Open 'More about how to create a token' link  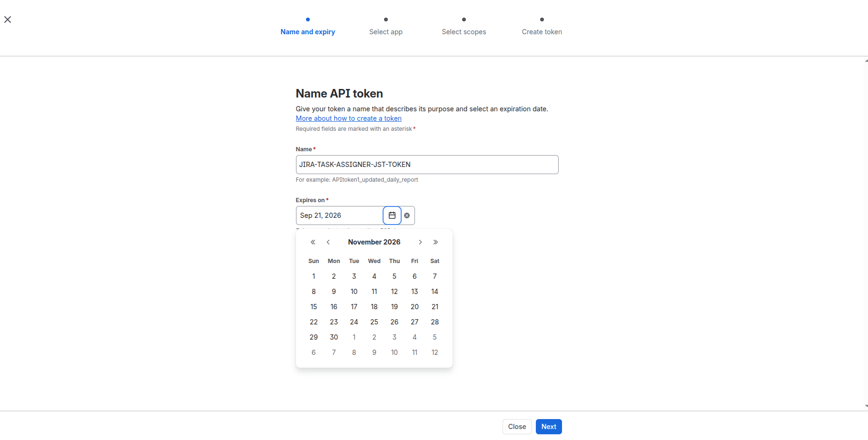coord(349,118)
